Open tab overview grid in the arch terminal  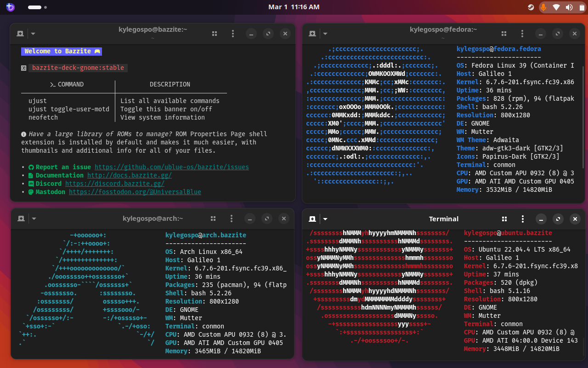point(213,218)
